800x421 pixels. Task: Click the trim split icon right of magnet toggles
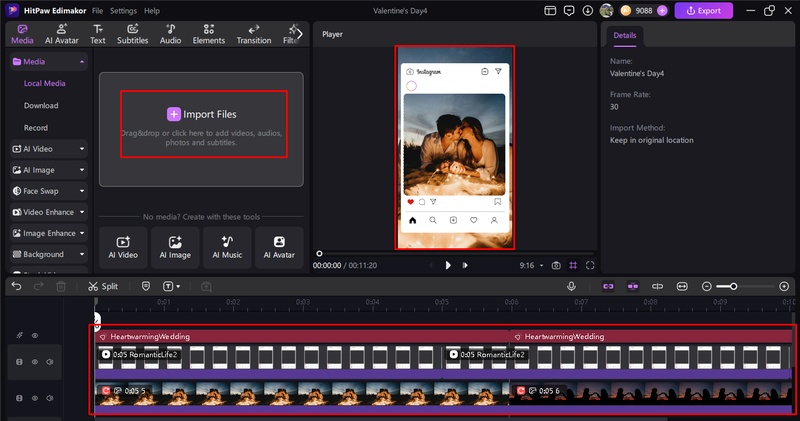coord(657,286)
